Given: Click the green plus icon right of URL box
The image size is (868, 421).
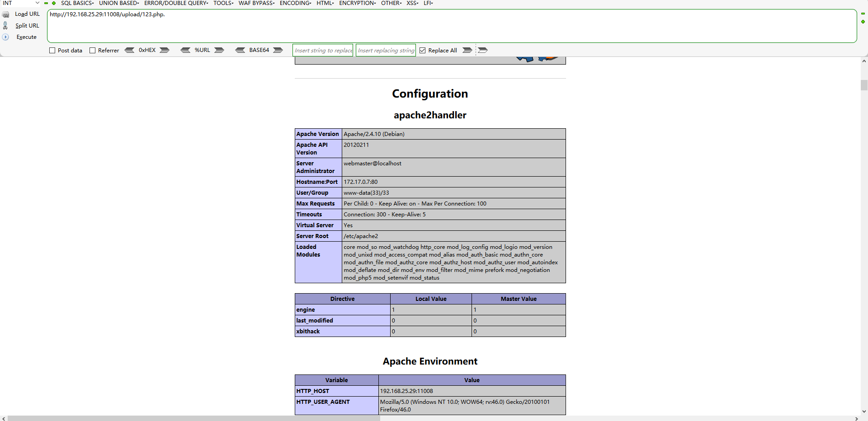Looking at the screenshot, I should [x=863, y=22].
